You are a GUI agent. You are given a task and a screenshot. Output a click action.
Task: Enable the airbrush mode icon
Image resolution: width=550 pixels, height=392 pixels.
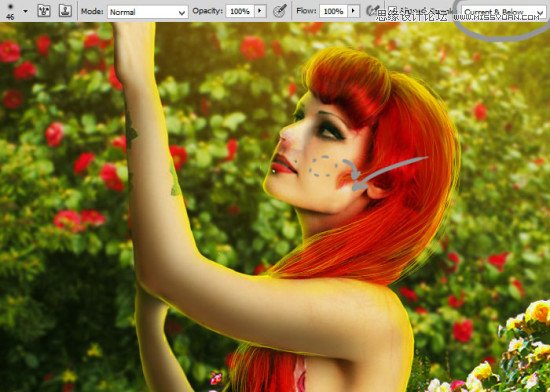(373, 11)
